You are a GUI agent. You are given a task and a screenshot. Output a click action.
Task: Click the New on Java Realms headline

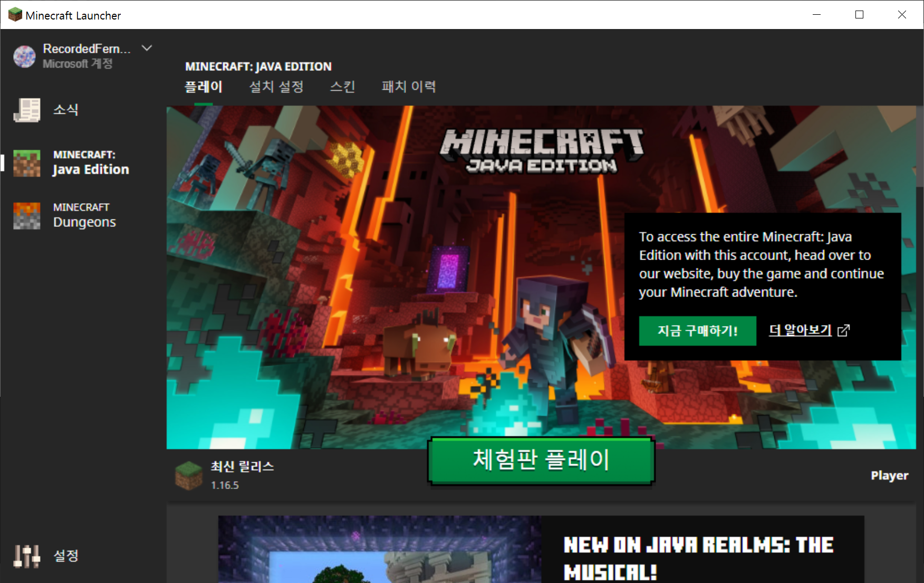[698, 558]
